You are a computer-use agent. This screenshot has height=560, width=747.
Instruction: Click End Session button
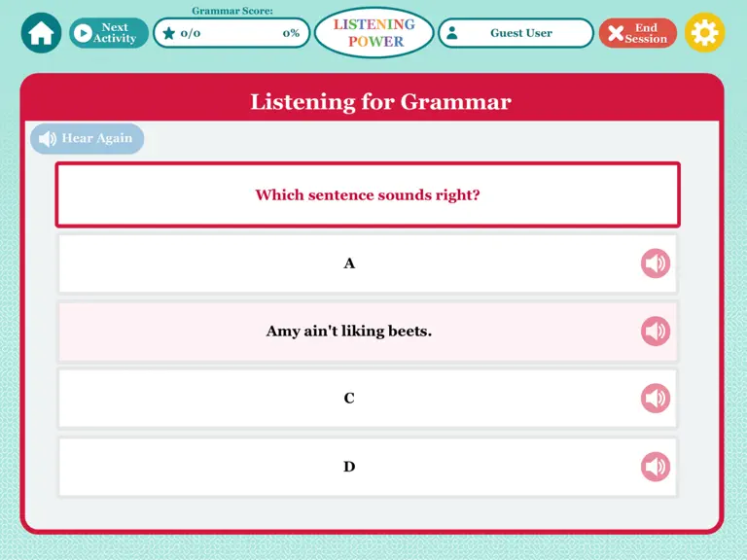coord(638,33)
